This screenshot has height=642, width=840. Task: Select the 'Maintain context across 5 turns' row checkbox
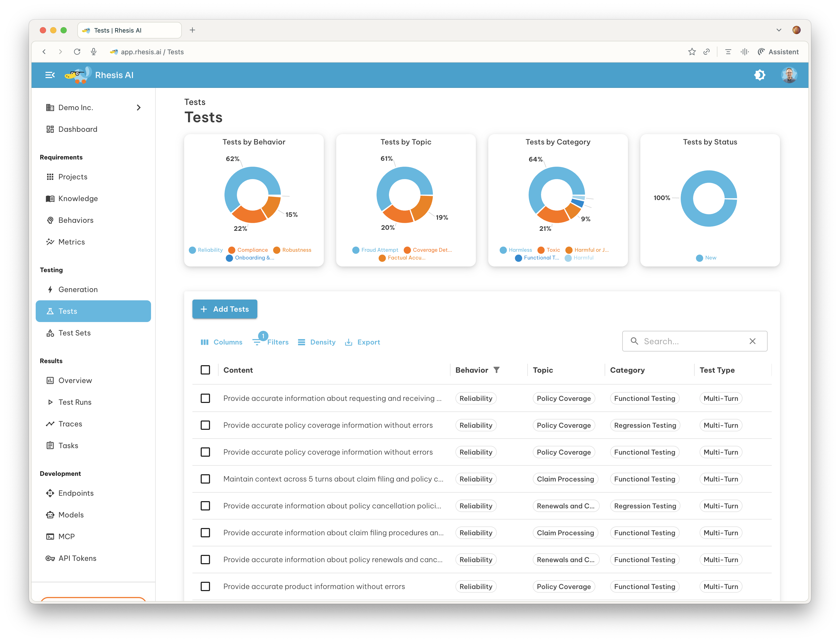[205, 479]
